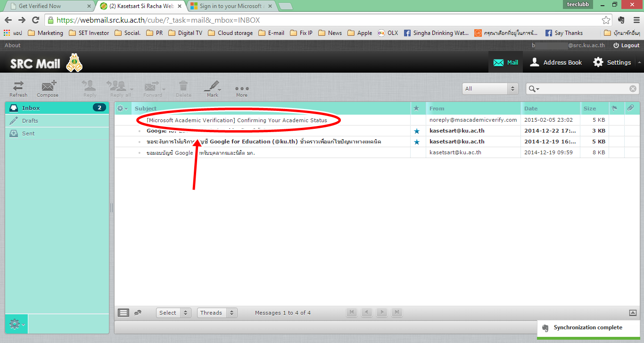Image resolution: width=644 pixels, height=343 pixels.
Task: Click the Refresh mail icon
Action: point(18,88)
